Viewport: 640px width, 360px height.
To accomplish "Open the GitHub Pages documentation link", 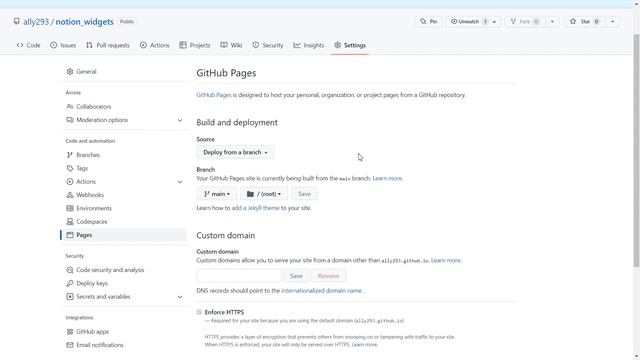I will (x=213, y=95).
